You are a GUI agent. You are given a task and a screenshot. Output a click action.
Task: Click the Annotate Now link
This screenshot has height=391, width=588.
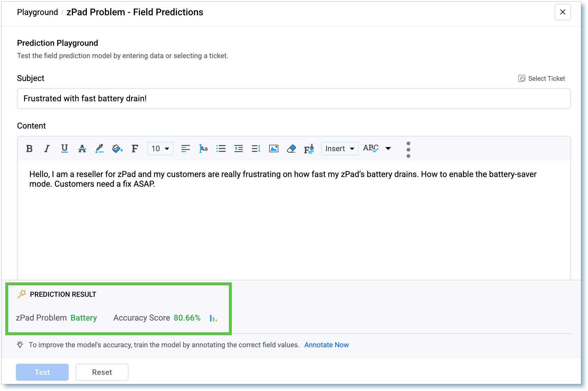point(326,345)
